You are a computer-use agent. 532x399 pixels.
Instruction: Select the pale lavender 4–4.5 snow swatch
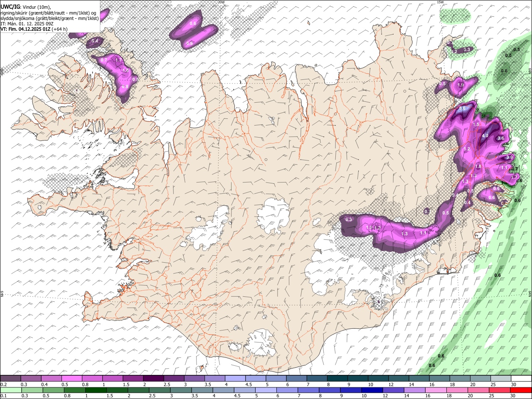click(235, 379)
